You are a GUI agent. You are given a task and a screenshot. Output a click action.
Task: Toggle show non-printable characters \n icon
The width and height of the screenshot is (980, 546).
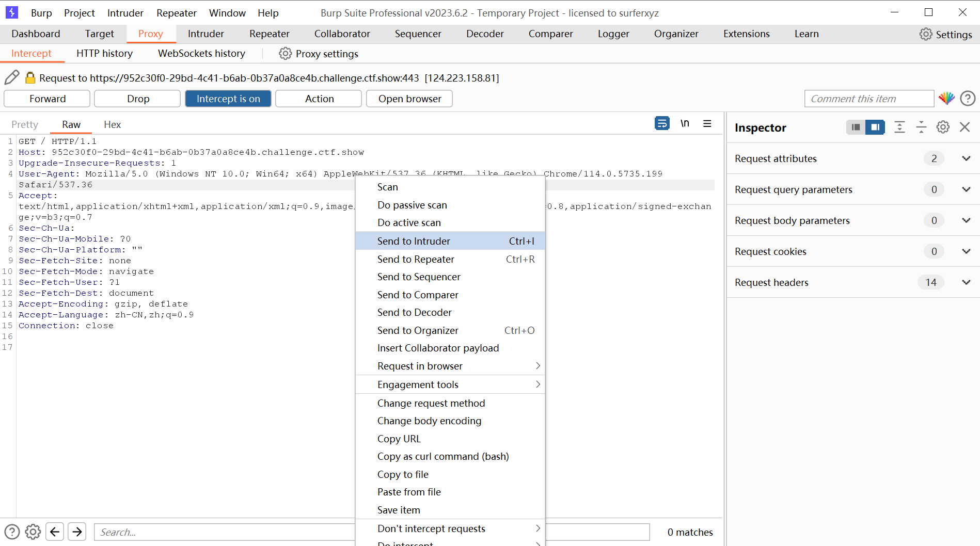685,123
